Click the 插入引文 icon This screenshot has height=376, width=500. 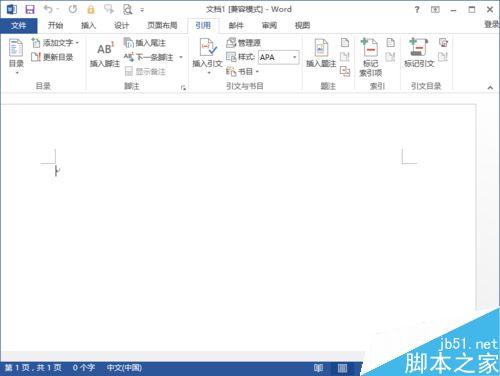pos(207,55)
